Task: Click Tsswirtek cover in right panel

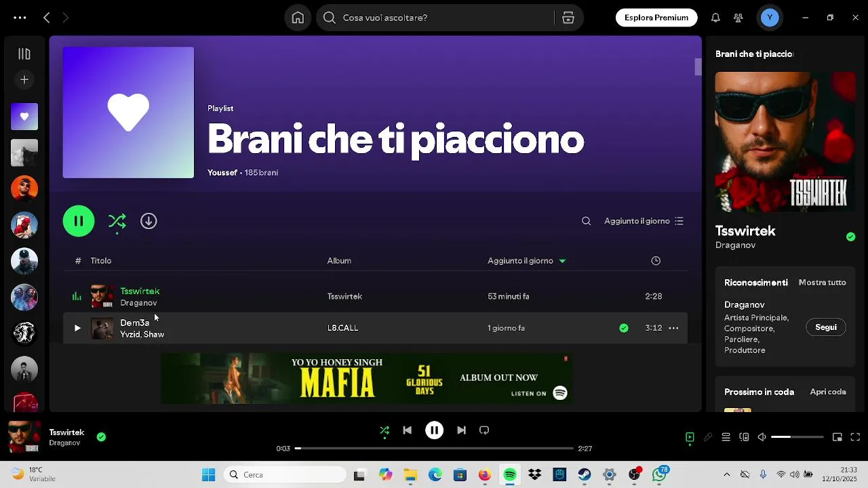Action: point(785,142)
